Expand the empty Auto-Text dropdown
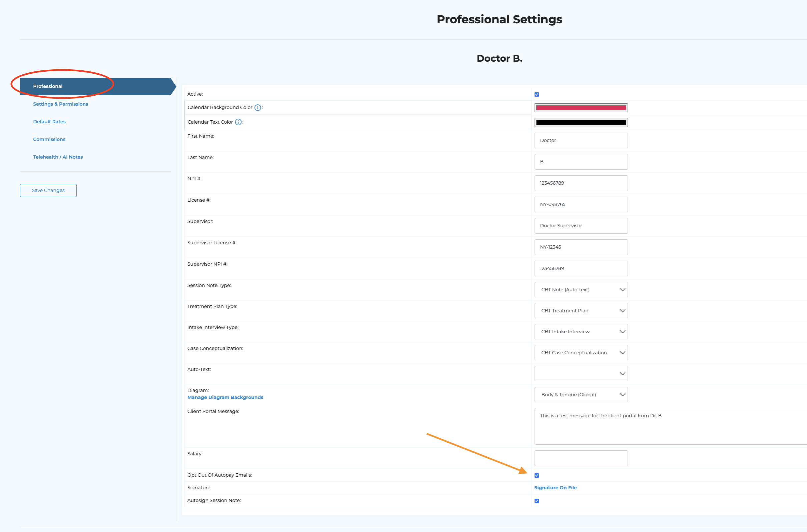Viewport: 807px width, 532px height. point(581,374)
